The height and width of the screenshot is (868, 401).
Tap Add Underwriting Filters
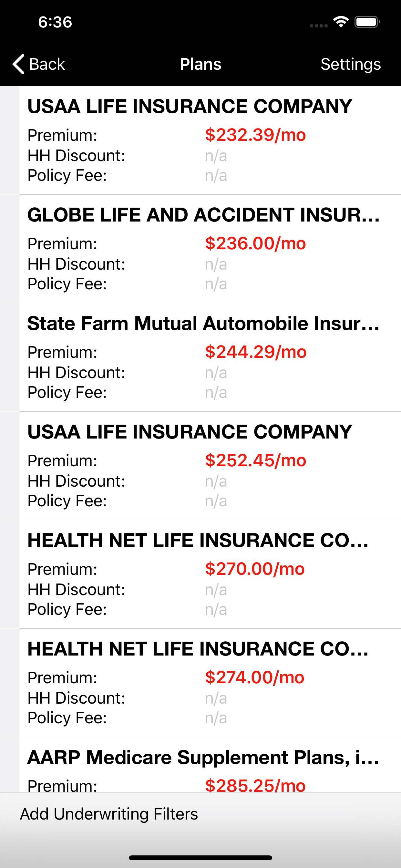coord(109,814)
